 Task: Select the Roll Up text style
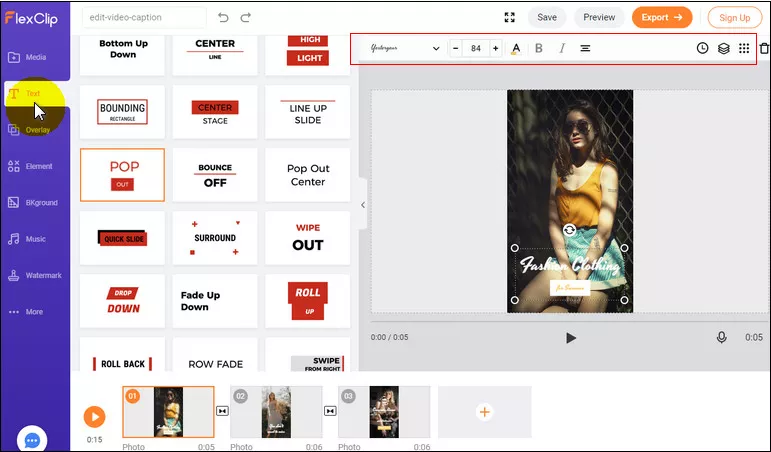pos(307,301)
